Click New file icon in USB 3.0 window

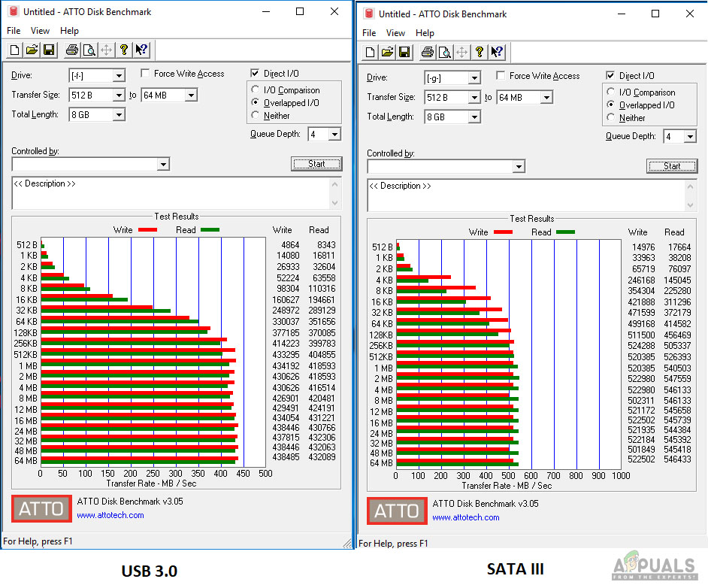(x=14, y=50)
